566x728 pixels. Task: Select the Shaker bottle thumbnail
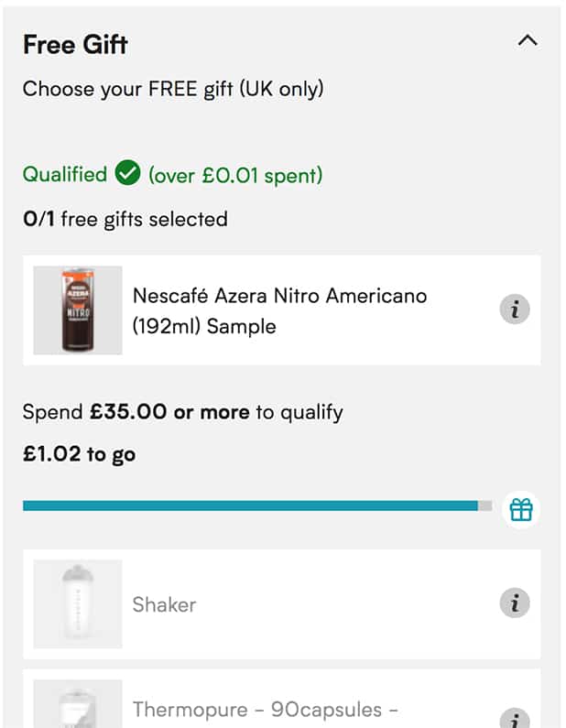[78, 604]
